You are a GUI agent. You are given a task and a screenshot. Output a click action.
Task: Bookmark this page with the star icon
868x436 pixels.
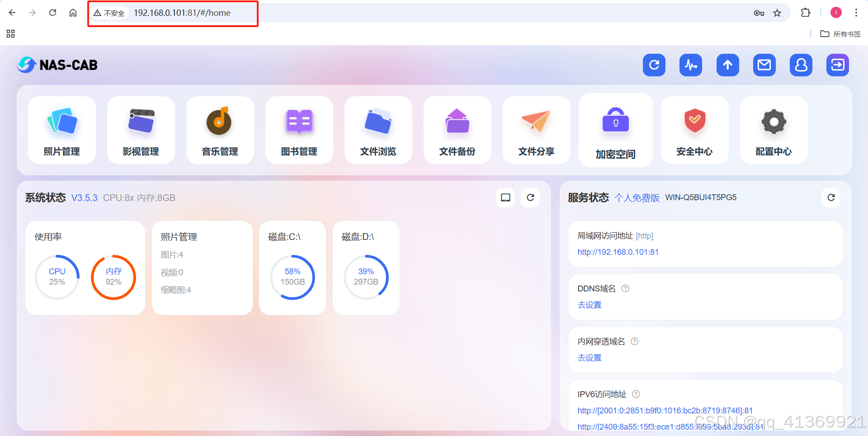pos(777,13)
